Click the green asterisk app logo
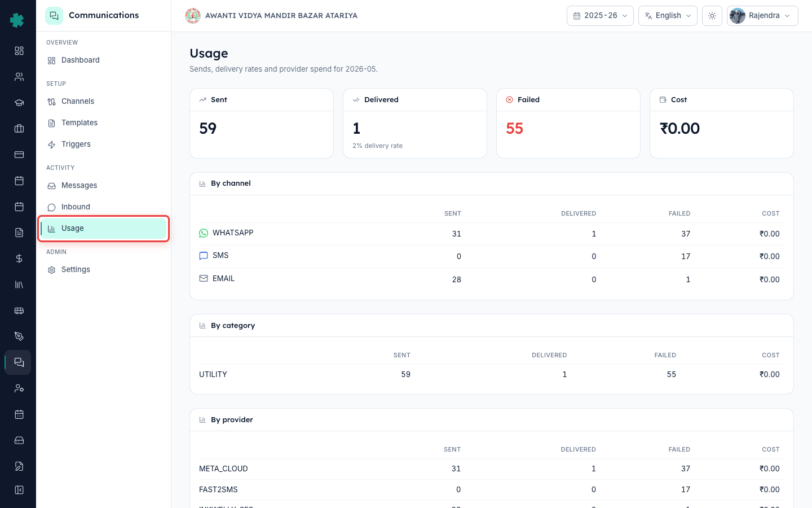This screenshot has width=812, height=508. [x=17, y=20]
